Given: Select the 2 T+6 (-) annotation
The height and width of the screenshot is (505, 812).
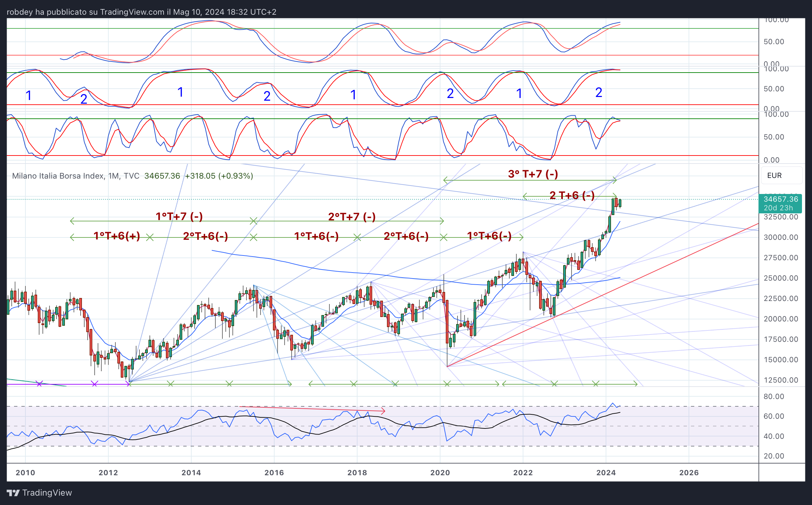Looking at the screenshot, I should click(572, 195).
